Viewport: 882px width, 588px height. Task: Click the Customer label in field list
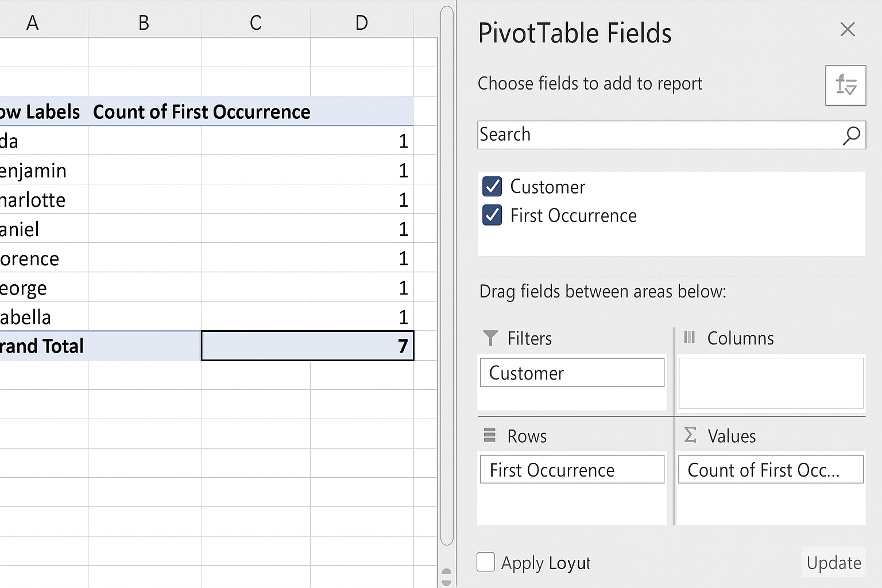[x=548, y=187]
